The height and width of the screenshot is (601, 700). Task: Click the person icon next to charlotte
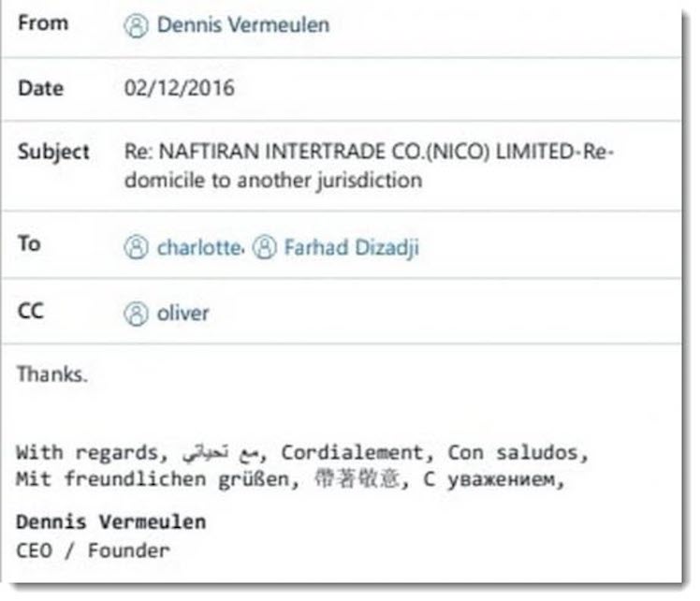[136, 247]
